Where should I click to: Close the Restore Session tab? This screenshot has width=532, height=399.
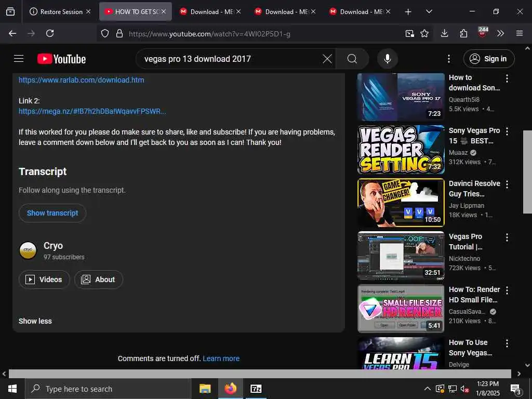click(x=88, y=11)
